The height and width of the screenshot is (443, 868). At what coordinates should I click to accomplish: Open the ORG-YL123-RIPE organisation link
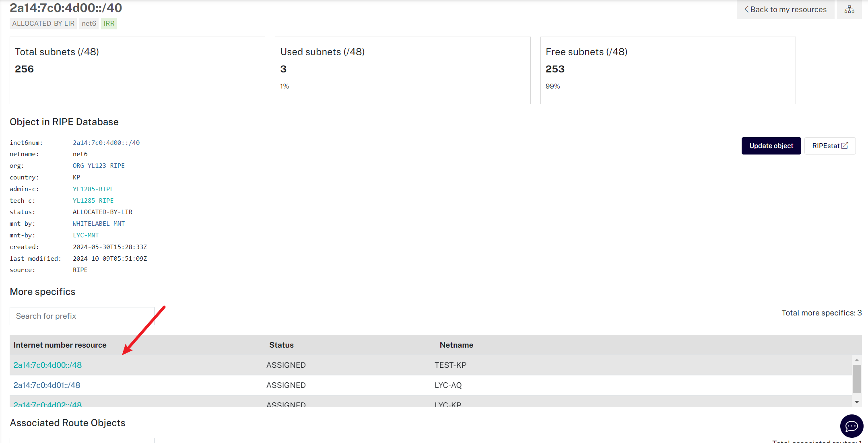click(99, 166)
